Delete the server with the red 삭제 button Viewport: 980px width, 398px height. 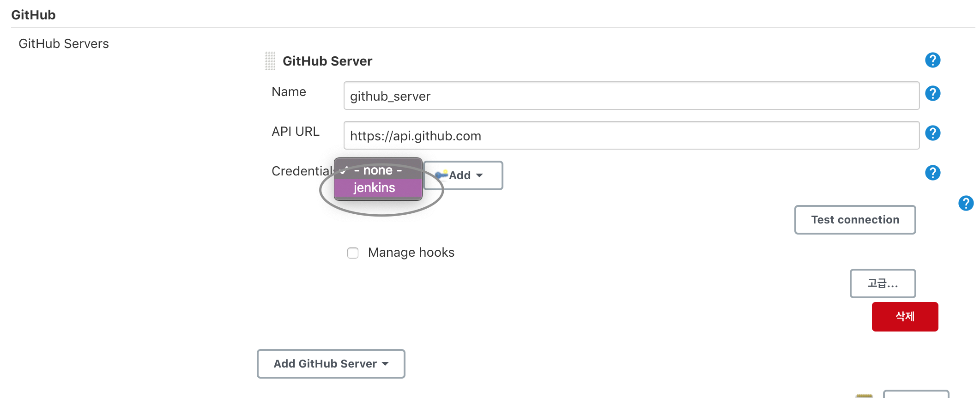(x=905, y=317)
